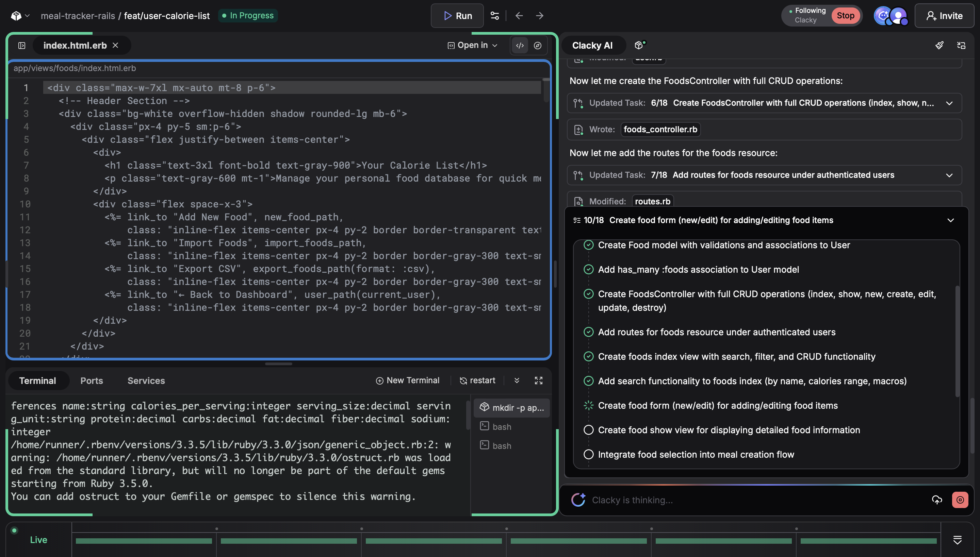Click checkmark for search functionality task

[588, 381]
